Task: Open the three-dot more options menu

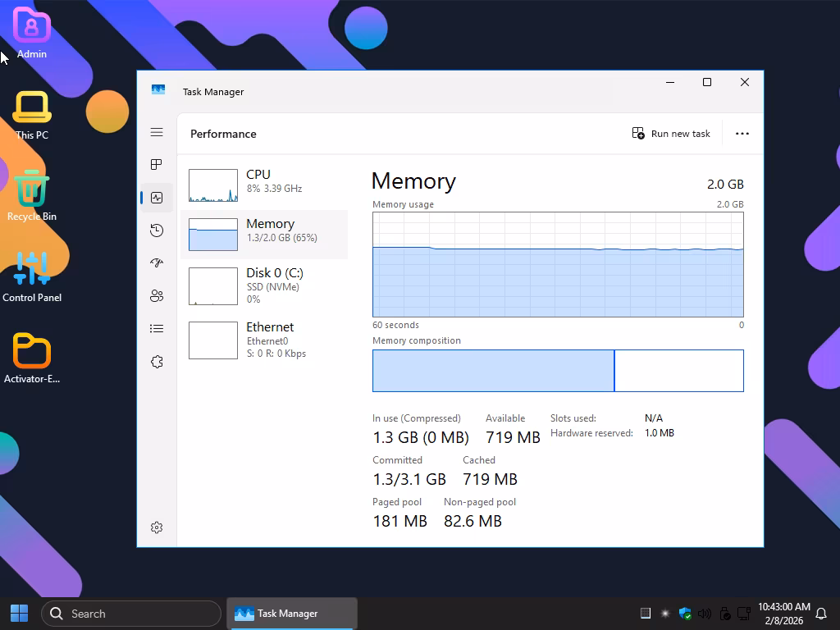Action: [x=742, y=134]
